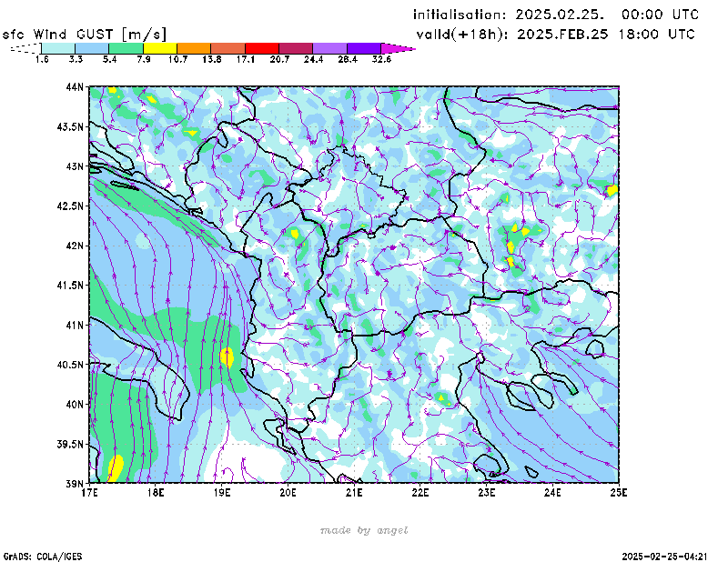This screenshot has width=728, height=562.
Task: Click the small yellow spot near 22.3E 40N
Action: click(x=441, y=397)
